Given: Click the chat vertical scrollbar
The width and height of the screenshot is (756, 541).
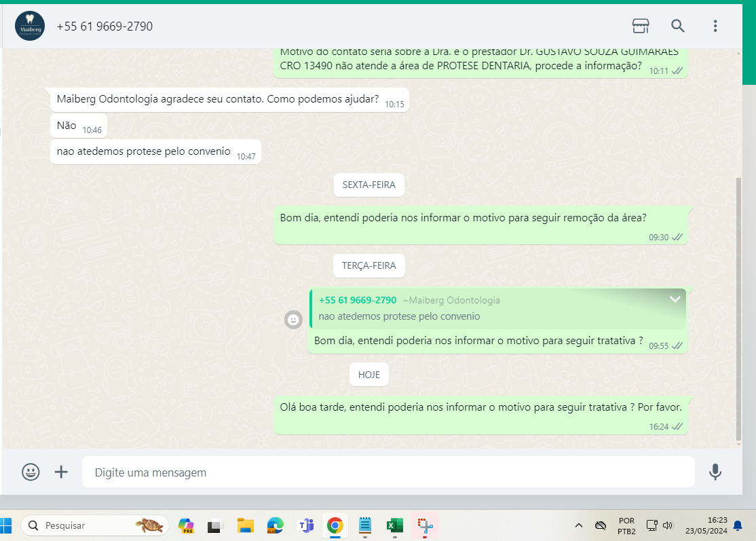Looking at the screenshot, I should coord(738,309).
